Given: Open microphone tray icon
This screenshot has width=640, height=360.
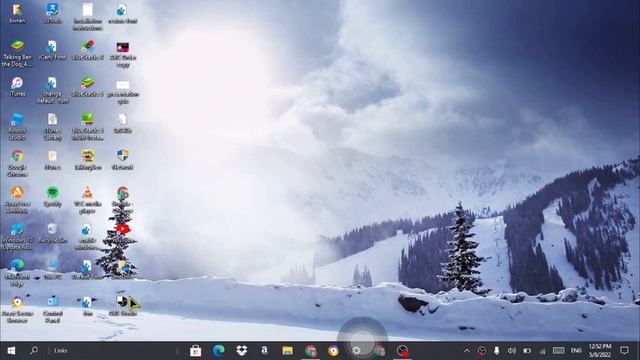Looking at the screenshot, I should point(496,351).
